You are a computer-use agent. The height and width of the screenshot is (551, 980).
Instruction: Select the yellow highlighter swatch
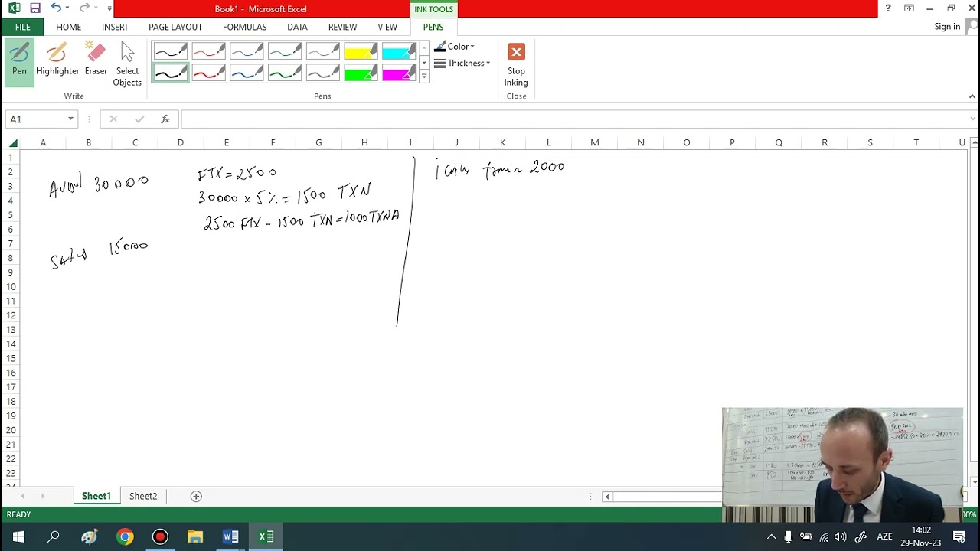(361, 51)
